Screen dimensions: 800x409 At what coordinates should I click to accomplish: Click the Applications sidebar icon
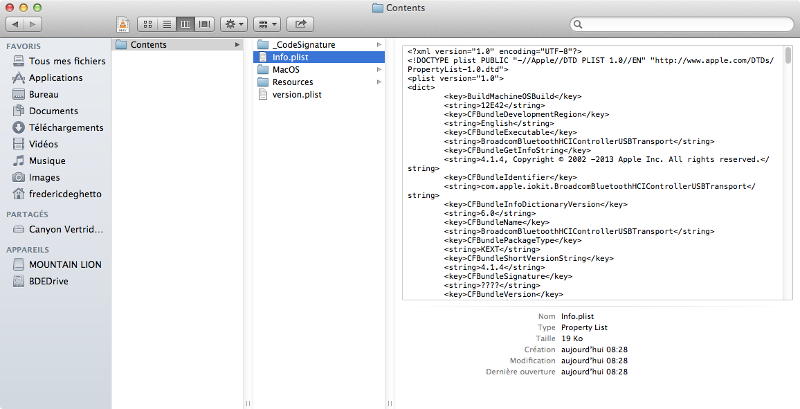(18, 78)
